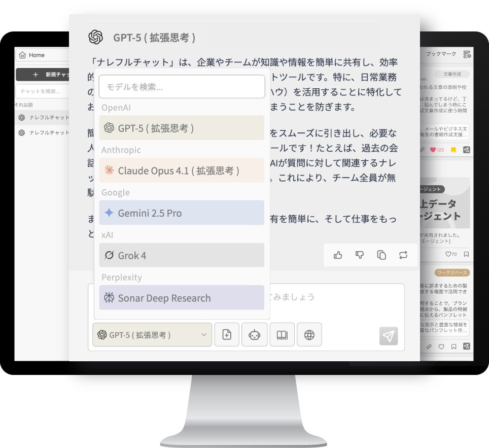Click the send icon on the 文章作成 card
Screen dimensions: 489x448
pyautogui.click(x=467, y=150)
